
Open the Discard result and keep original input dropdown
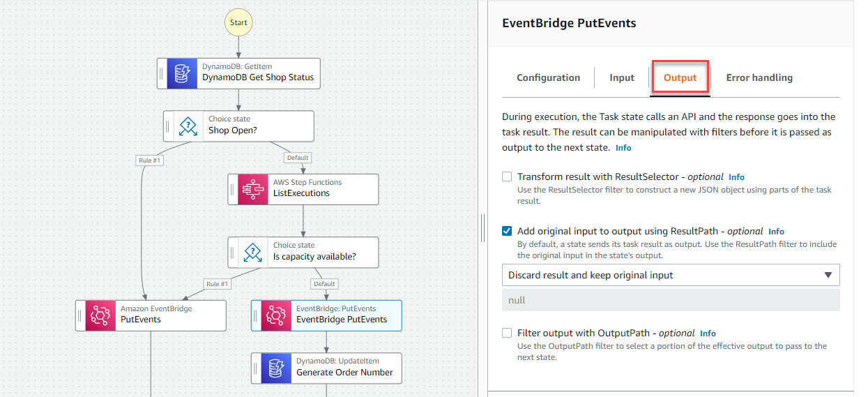(x=671, y=275)
